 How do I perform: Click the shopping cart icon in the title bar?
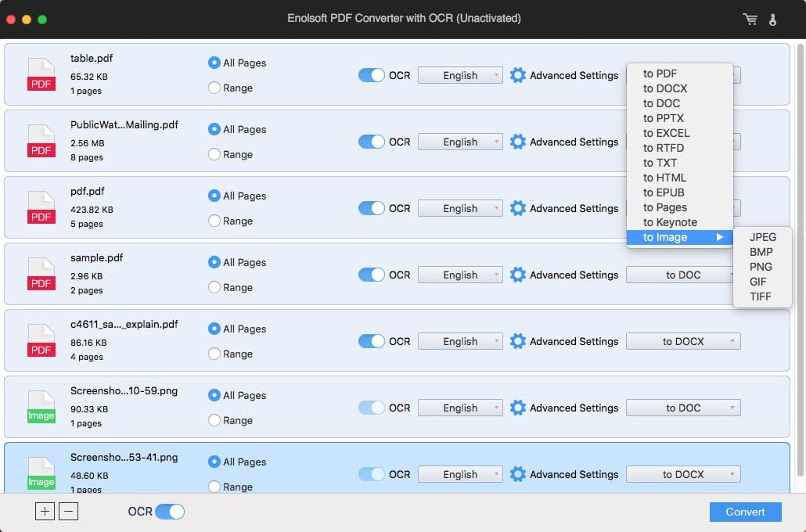(750, 19)
